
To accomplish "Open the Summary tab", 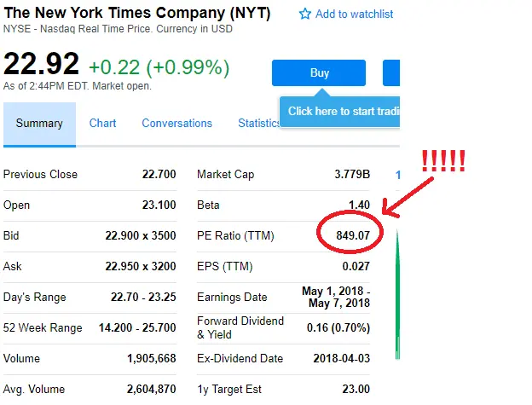I will pyautogui.click(x=39, y=124).
